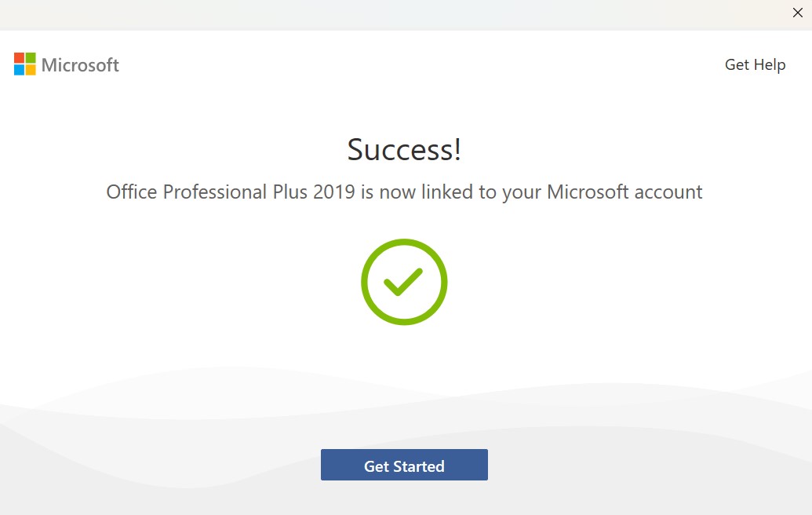The width and height of the screenshot is (812, 515).
Task: Click the Microsoft wordmark text
Action: (x=80, y=65)
